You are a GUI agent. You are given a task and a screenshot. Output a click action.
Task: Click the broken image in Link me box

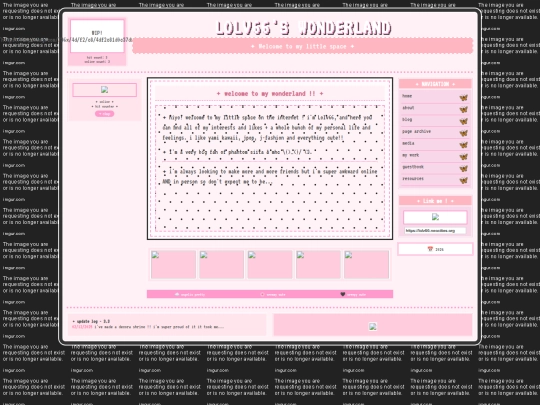click(x=435, y=217)
